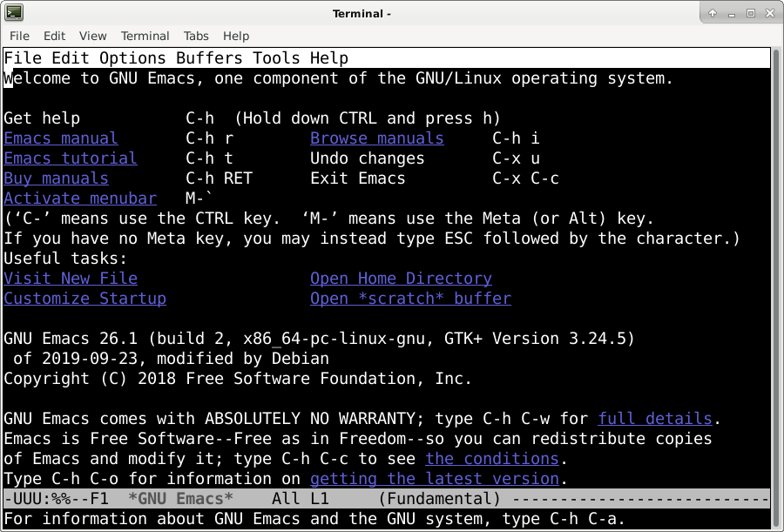784x532 pixels.
Task: Maximize the Terminal window
Action: [751, 14]
